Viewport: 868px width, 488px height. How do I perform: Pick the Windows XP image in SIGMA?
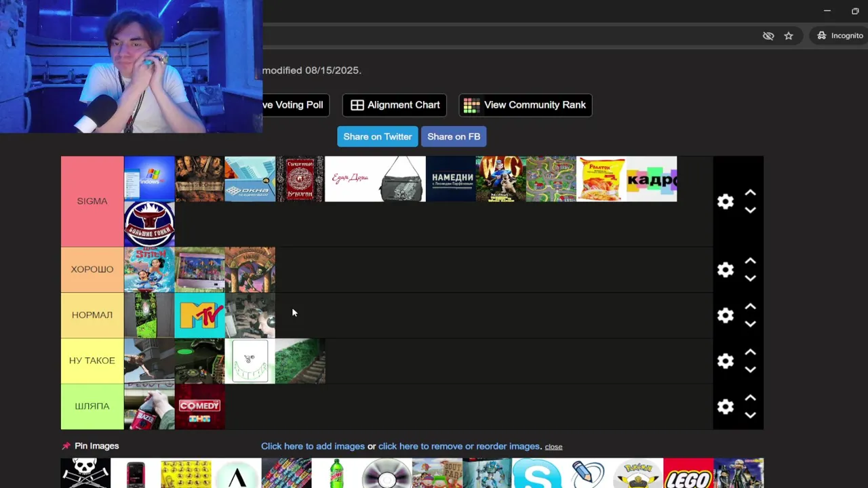pos(149,179)
